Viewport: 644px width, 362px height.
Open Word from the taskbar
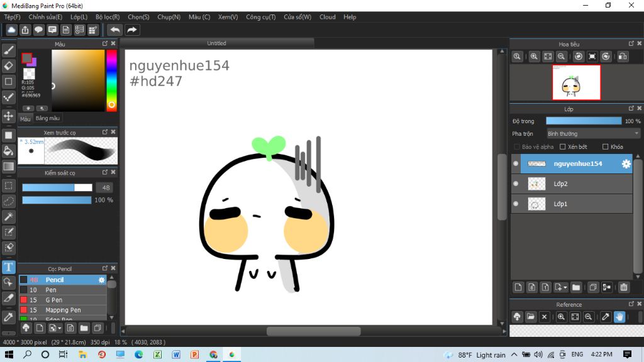pyautogui.click(x=176, y=354)
